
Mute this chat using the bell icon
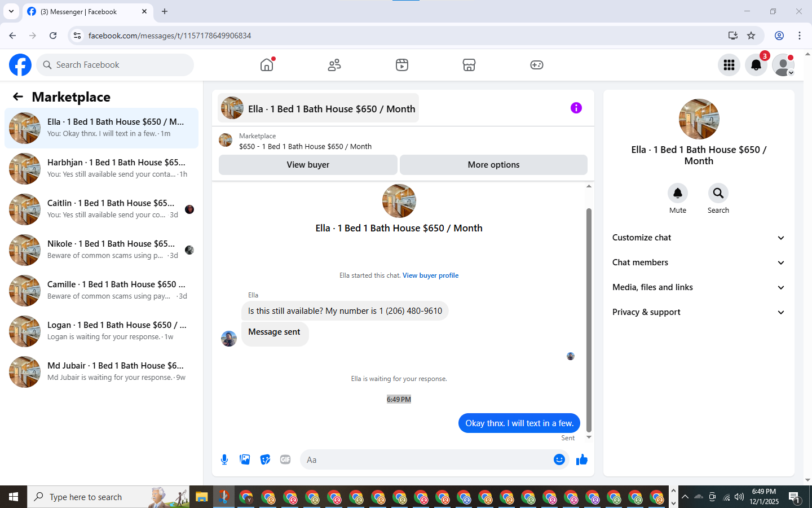[x=678, y=193]
